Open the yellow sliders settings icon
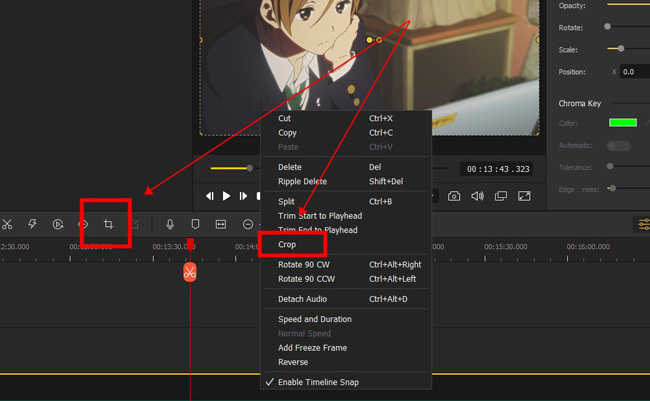This screenshot has width=650, height=401. 644,224
